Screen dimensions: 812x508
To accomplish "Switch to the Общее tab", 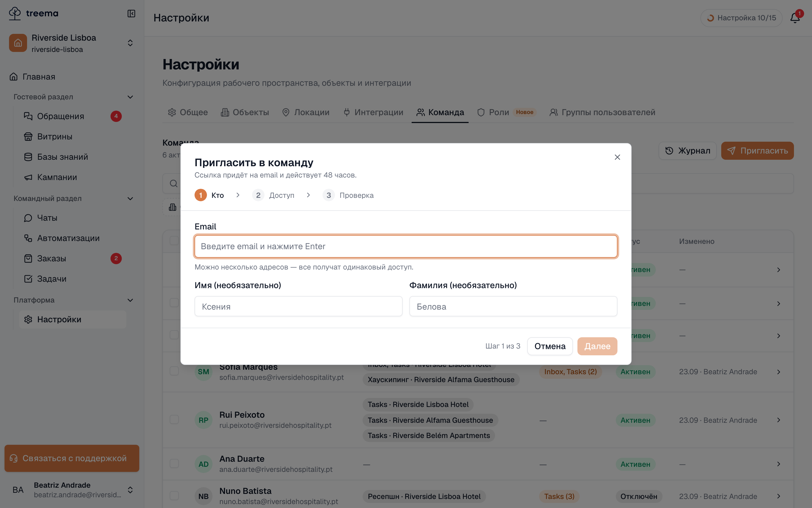I will click(x=188, y=113).
